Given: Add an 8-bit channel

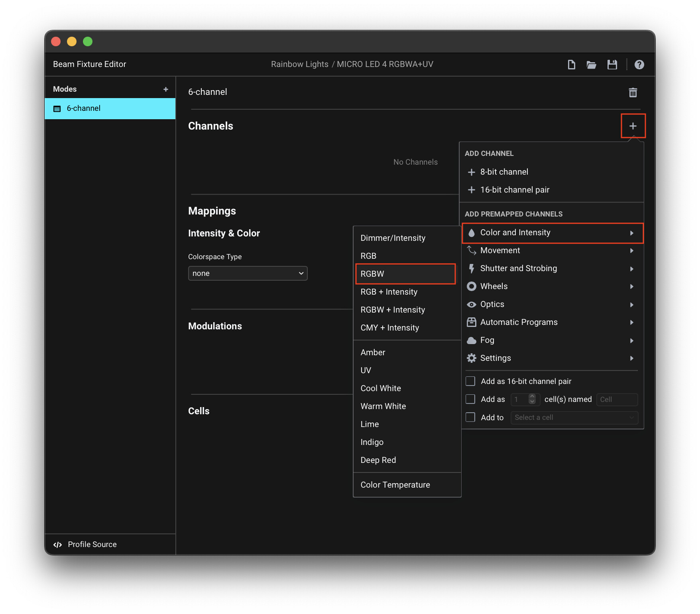Looking at the screenshot, I should [x=504, y=172].
